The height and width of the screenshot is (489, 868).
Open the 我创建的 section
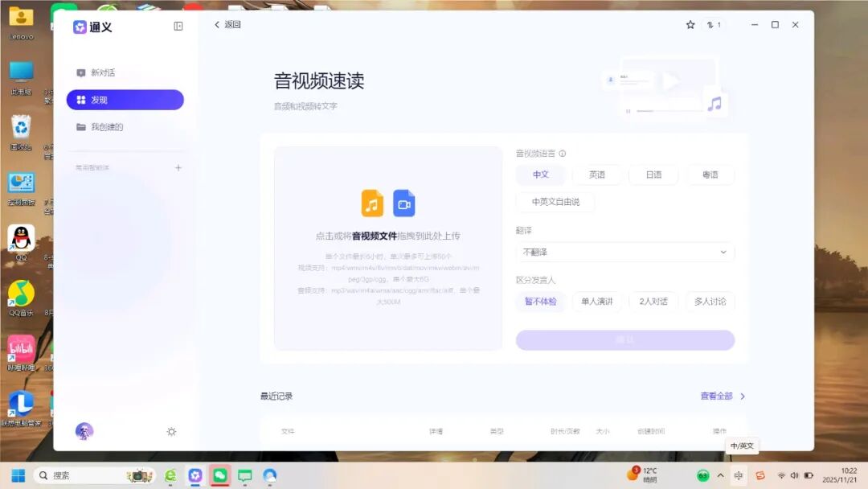101,126
